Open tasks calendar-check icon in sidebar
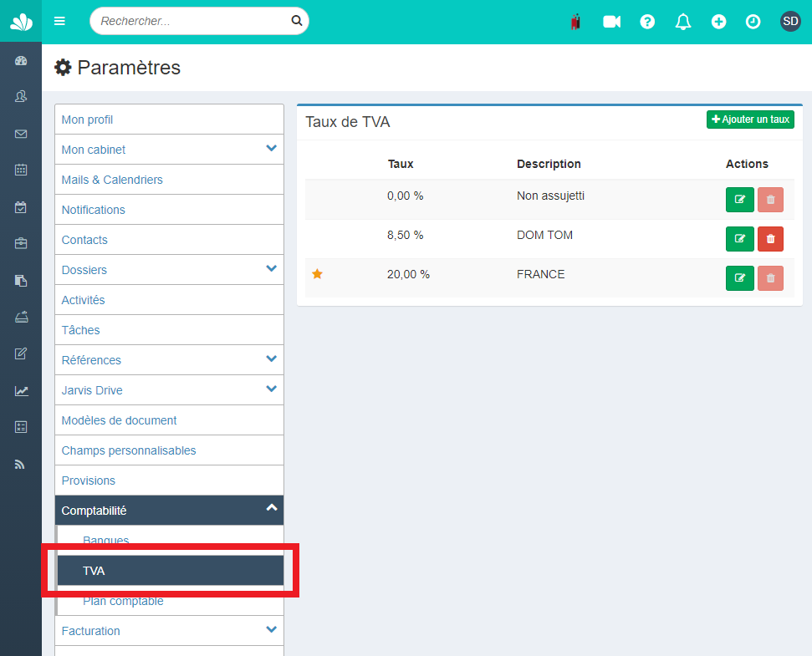The width and height of the screenshot is (812, 656). [x=21, y=207]
